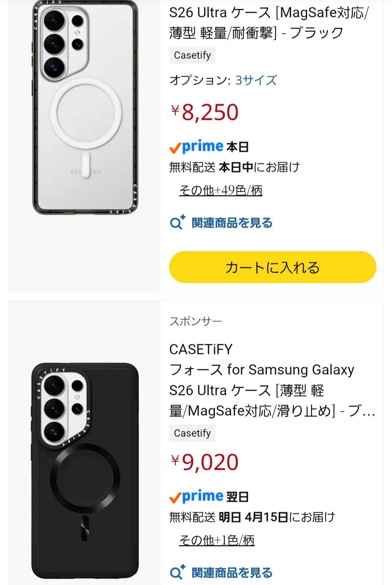Open the clear MagSafe case product image
This screenshot has height=585, width=392.
pyautogui.click(x=85, y=107)
